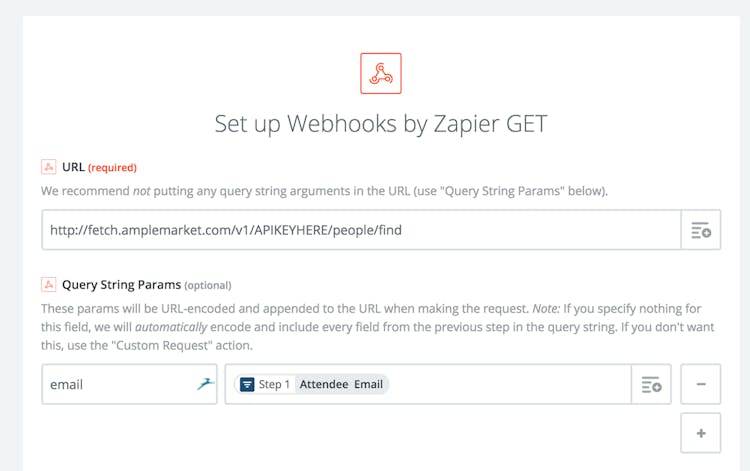Image resolution: width=750 pixels, height=471 pixels.
Task: Click the large Webhooks logo icon at the top
Action: 380,73
